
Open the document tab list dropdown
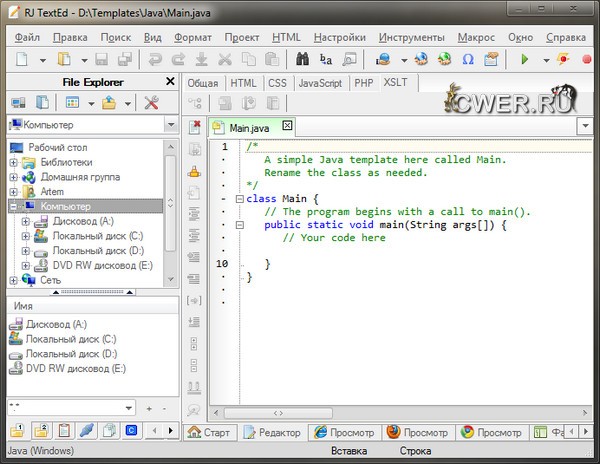click(x=584, y=127)
